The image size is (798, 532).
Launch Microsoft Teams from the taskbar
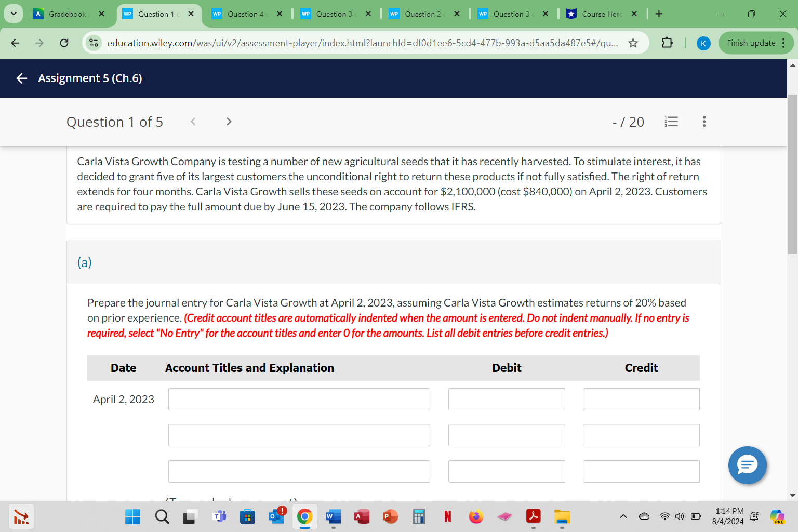coord(219,517)
